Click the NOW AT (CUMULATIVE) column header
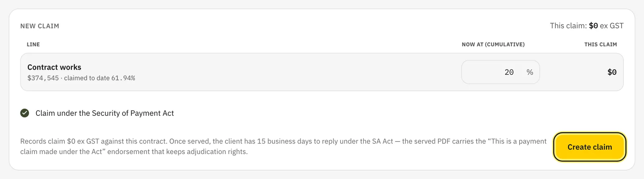644x179 pixels. [x=493, y=44]
